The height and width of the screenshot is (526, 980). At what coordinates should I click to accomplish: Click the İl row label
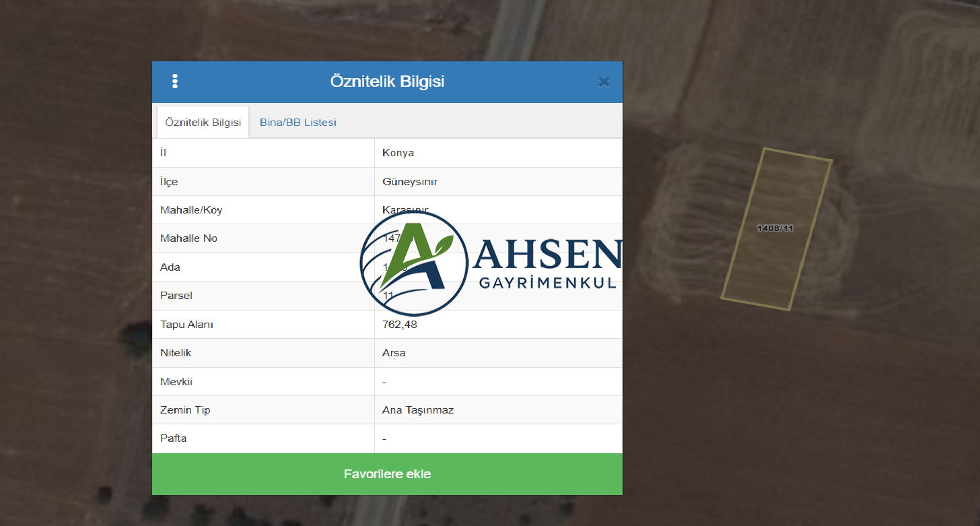point(164,153)
